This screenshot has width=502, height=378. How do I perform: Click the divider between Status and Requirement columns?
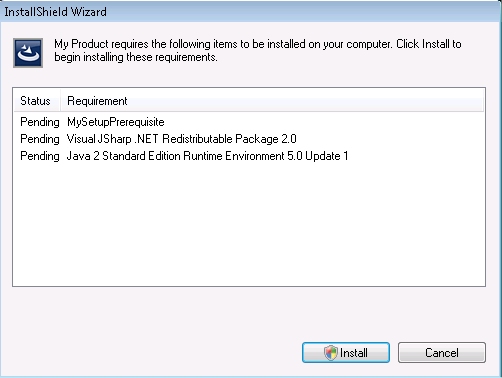point(60,101)
